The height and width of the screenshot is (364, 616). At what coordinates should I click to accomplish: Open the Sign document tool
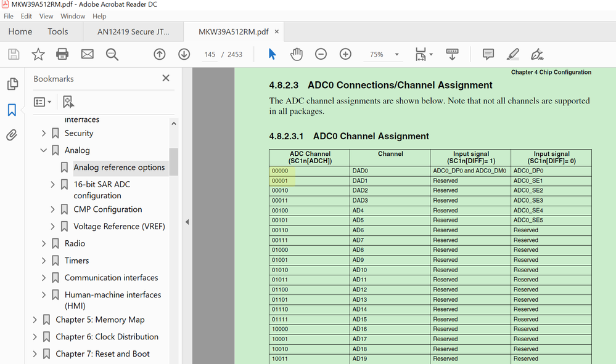(x=537, y=54)
